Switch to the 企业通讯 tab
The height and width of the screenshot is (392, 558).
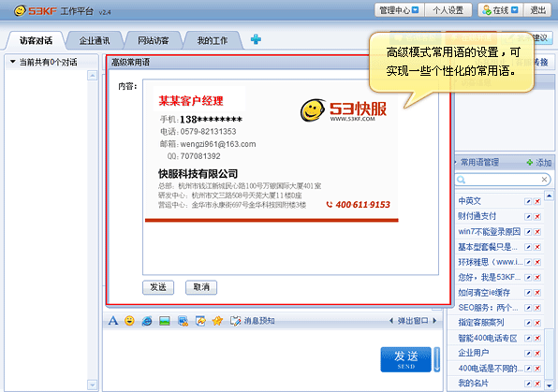[x=95, y=40]
